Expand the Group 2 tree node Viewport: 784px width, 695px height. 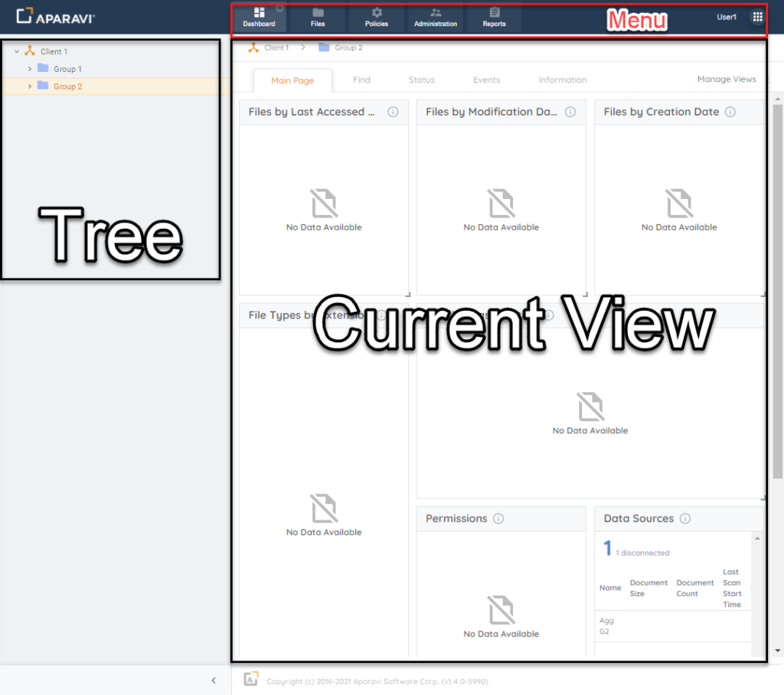click(x=30, y=86)
